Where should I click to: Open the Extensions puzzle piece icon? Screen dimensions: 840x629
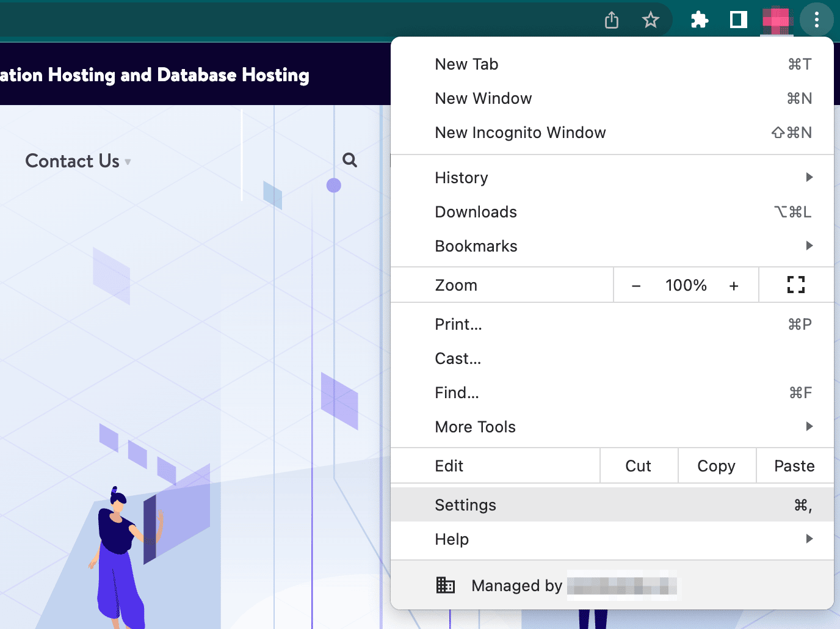[x=700, y=20]
